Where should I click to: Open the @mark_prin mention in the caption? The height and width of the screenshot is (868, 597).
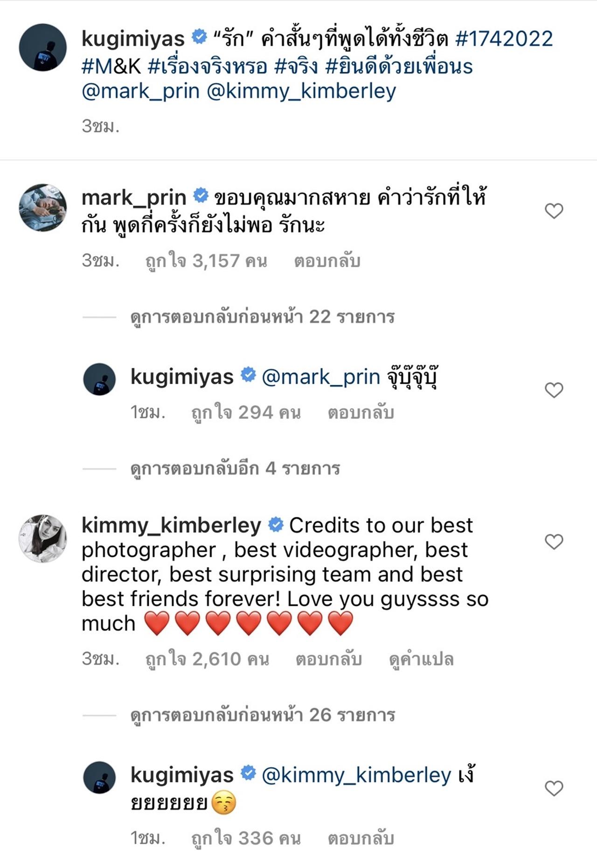point(140,91)
